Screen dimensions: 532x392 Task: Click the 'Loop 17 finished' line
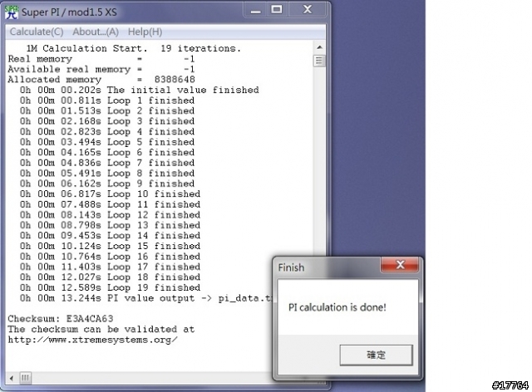(x=110, y=267)
